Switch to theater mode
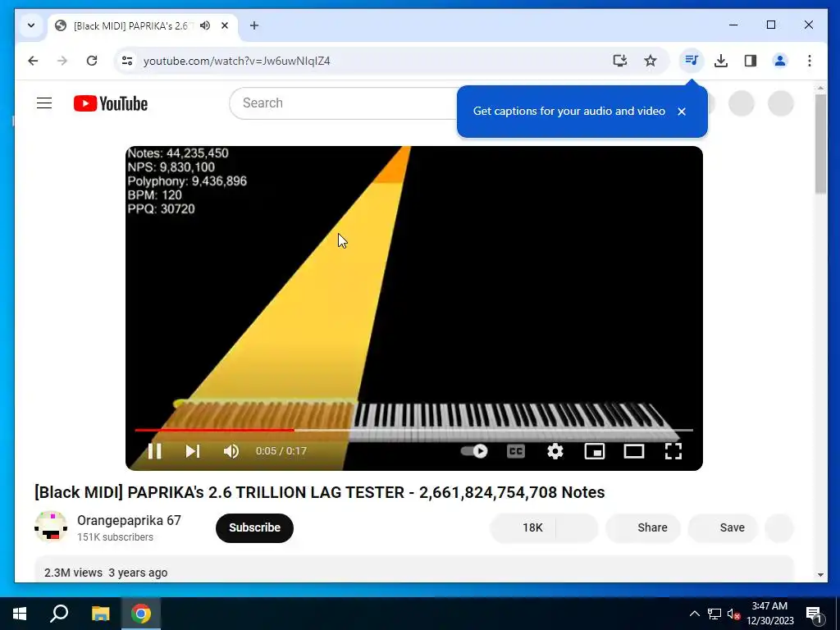Viewport: 840px width, 630px height. [x=634, y=451]
